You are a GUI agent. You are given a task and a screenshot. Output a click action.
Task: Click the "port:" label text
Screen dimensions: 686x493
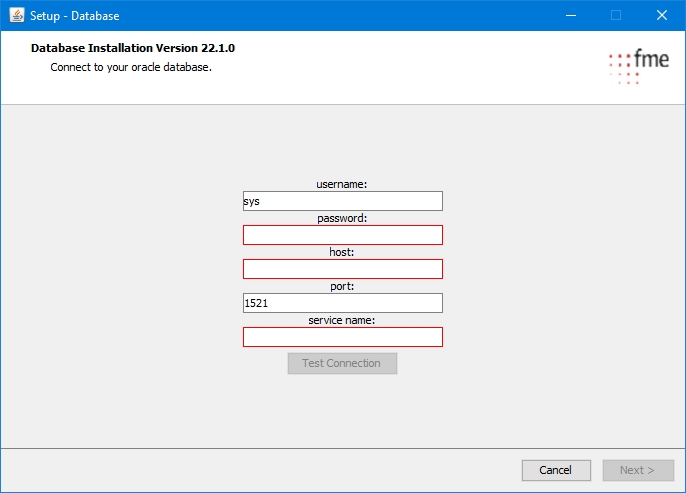pos(342,286)
